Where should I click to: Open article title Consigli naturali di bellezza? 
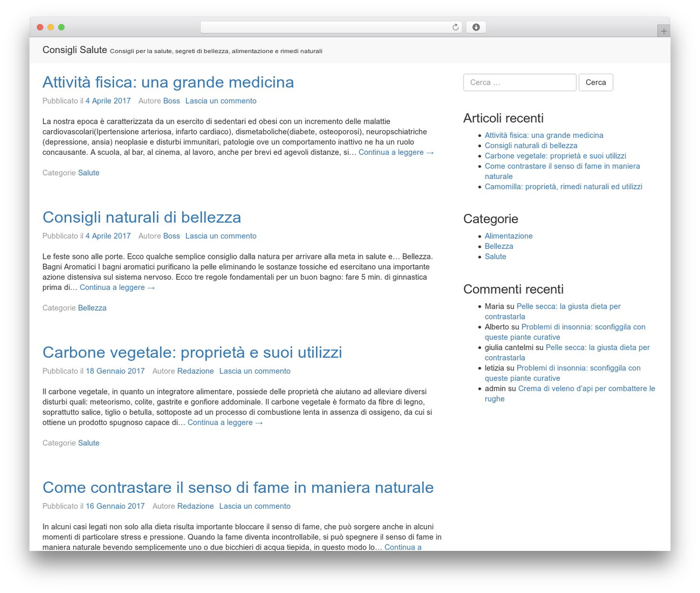point(142,217)
